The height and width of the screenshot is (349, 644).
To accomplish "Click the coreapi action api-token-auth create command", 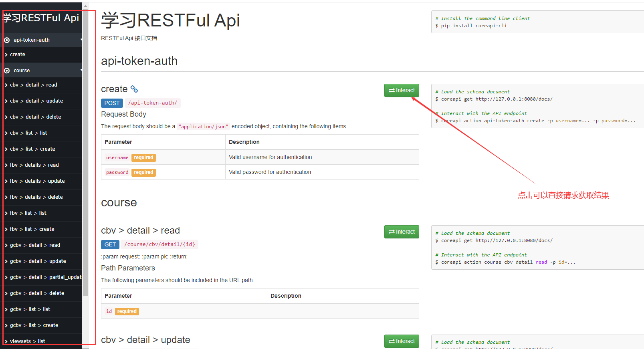I will pyautogui.click(x=535, y=121).
